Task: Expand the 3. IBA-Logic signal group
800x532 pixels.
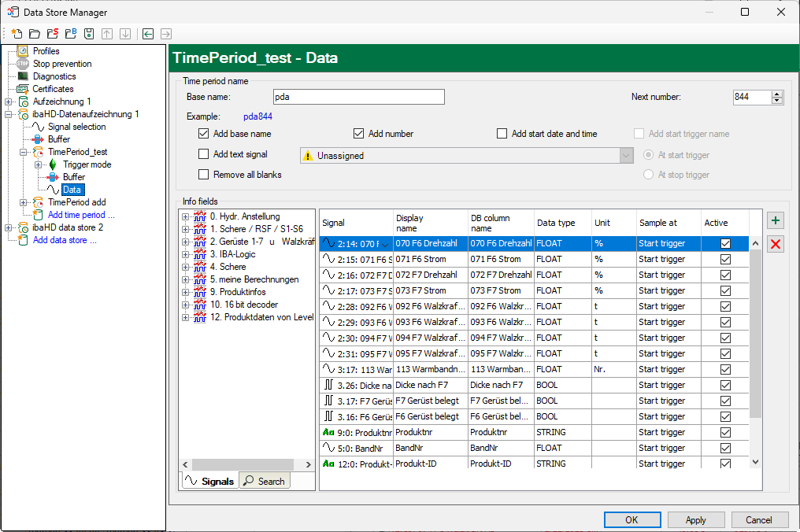Action: (x=186, y=254)
